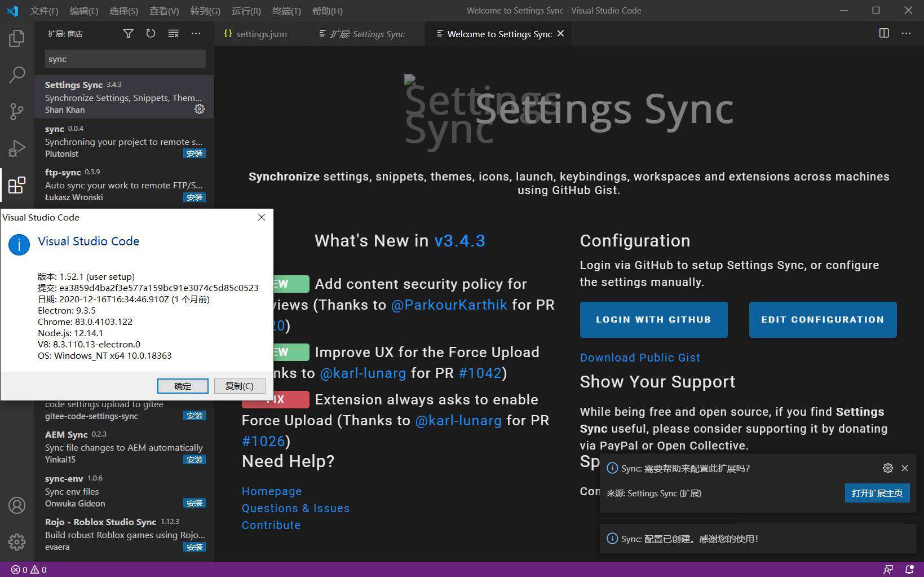Viewport: 924px width, 577px height.
Task: Install the sync-env extension
Action: 194,503
